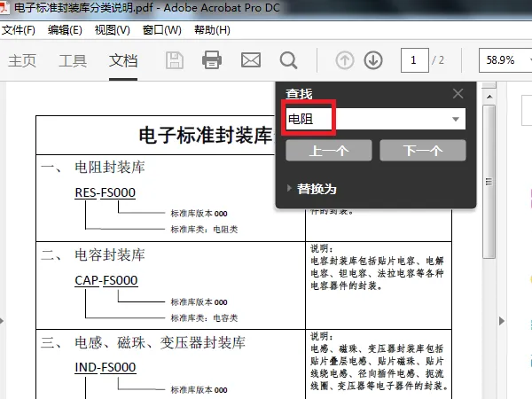Switch to the 工具 tab
Viewport: 532px width, 399px height.
click(x=73, y=61)
